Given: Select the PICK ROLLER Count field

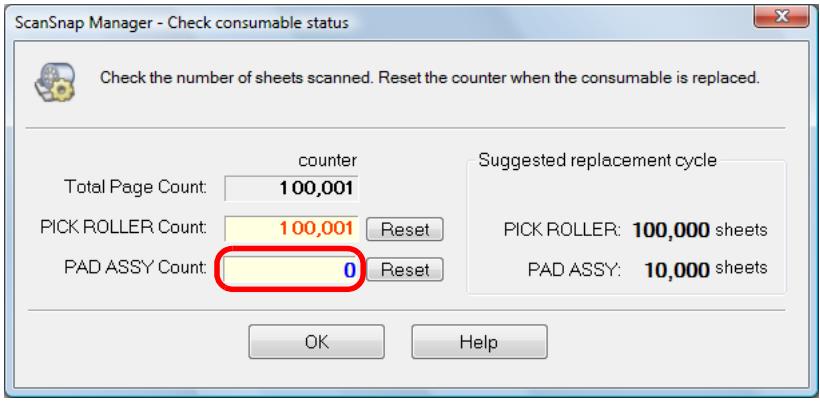Looking at the screenshot, I should click(291, 228).
